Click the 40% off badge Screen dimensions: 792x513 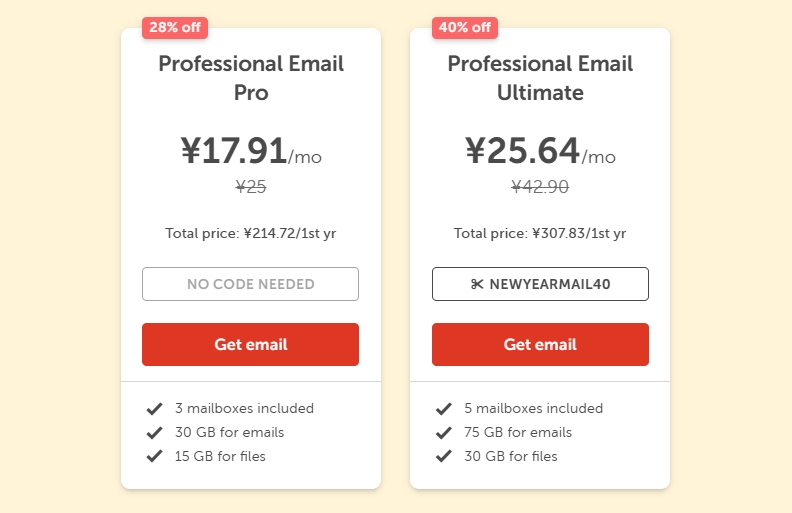pyautogui.click(x=464, y=27)
